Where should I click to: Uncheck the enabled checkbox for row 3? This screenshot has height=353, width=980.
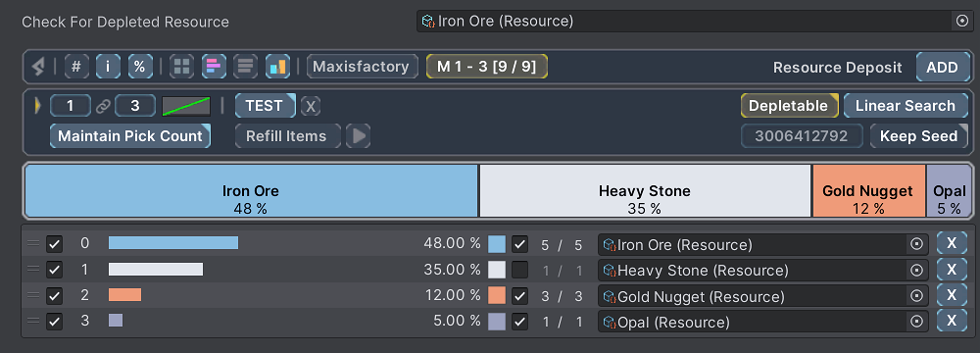point(54,321)
